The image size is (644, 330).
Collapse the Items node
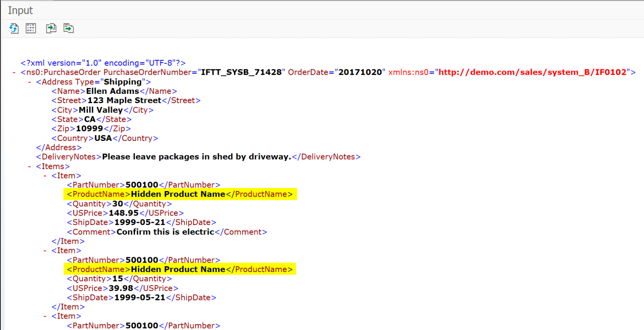[30, 167]
